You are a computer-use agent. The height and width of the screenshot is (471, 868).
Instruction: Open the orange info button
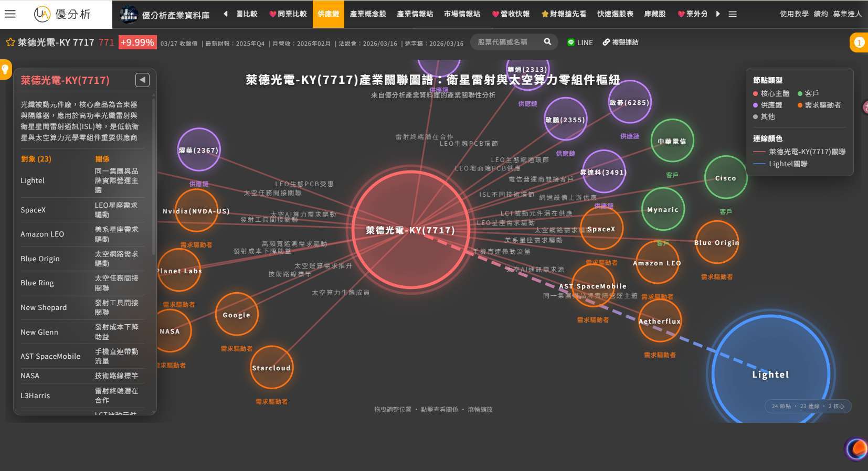click(859, 43)
